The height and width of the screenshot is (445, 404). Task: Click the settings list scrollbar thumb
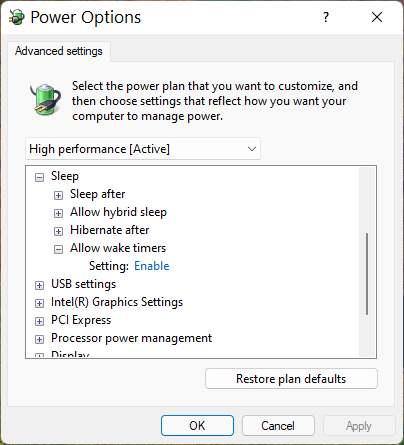point(367,274)
